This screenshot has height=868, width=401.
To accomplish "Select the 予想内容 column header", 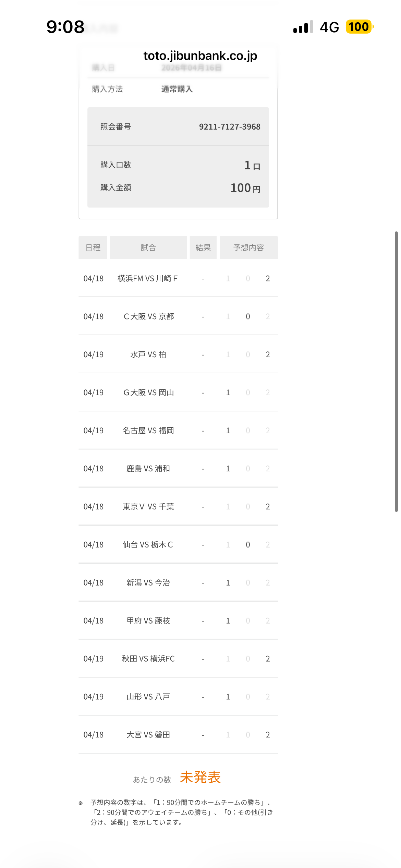I will [x=248, y=248].
